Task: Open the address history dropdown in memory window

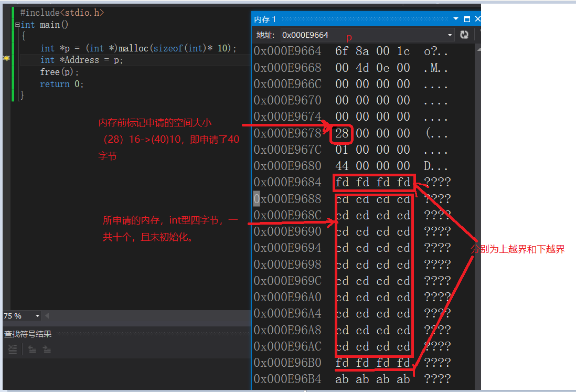Action: click(x=450, y=35)
